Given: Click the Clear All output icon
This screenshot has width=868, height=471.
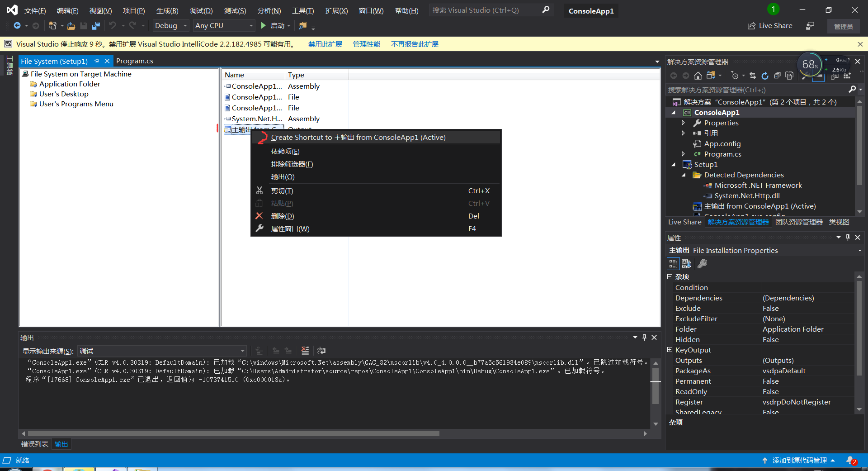Looking at the screenshot, I should (x=305, y=351).
